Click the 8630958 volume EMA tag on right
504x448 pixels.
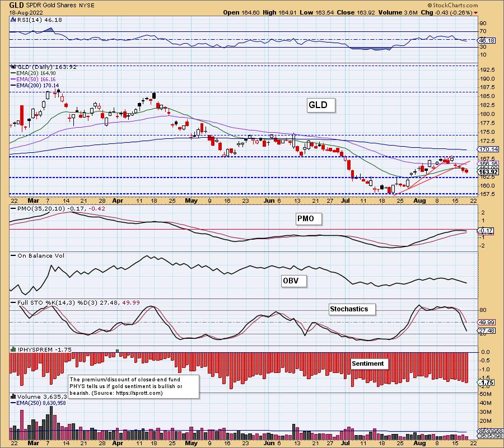pyautogui.click(x=490, y=432)
